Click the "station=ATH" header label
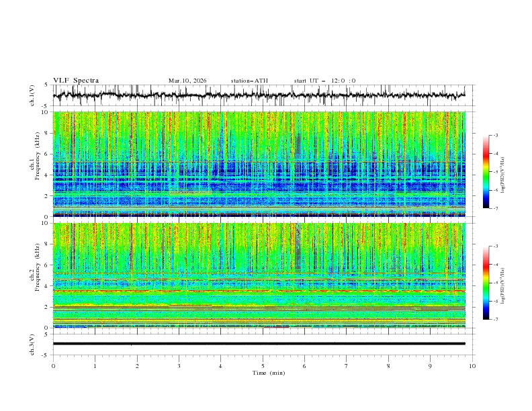The height and width of the screenshot is (411, 532). (x=249, y=81)
